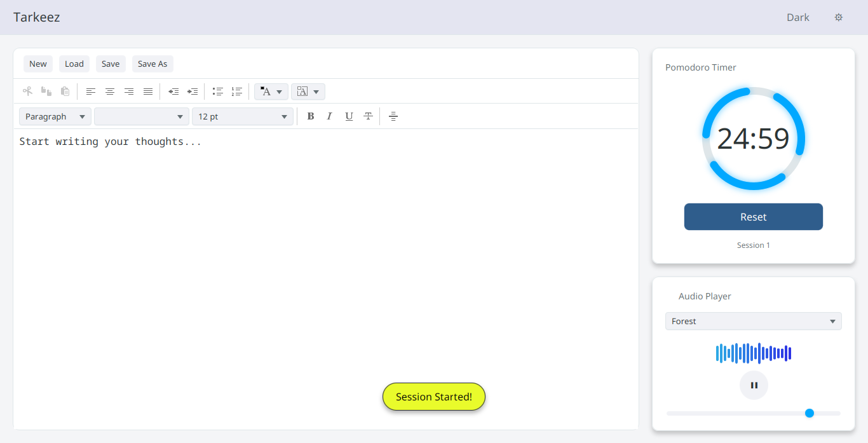Open the text color dropdown

click(271, 92)
